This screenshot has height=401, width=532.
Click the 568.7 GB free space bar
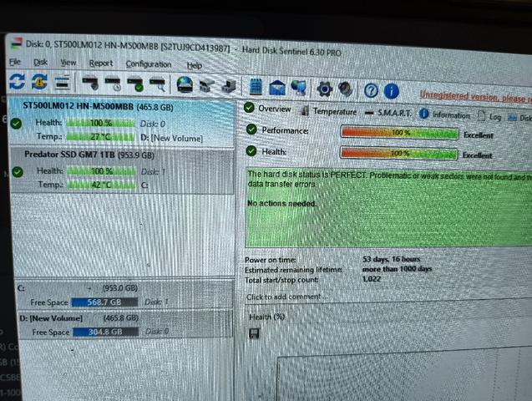(x=104, y=302)
